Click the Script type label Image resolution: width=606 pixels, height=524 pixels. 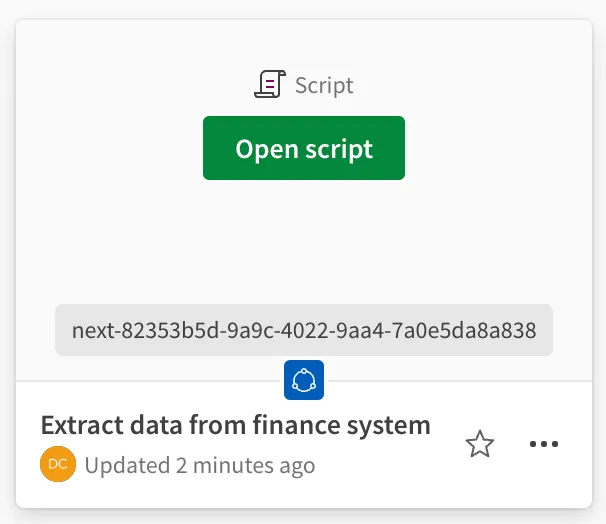pos(324,85)
